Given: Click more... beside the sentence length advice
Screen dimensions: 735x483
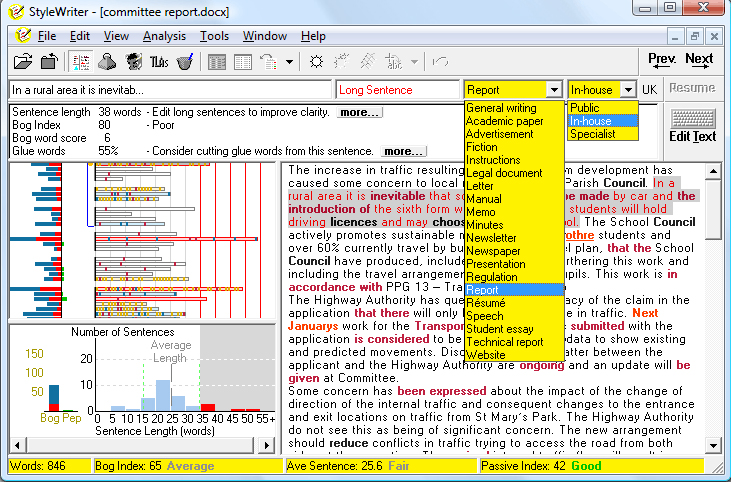Looking at the screenshot, I should [360, 113].
